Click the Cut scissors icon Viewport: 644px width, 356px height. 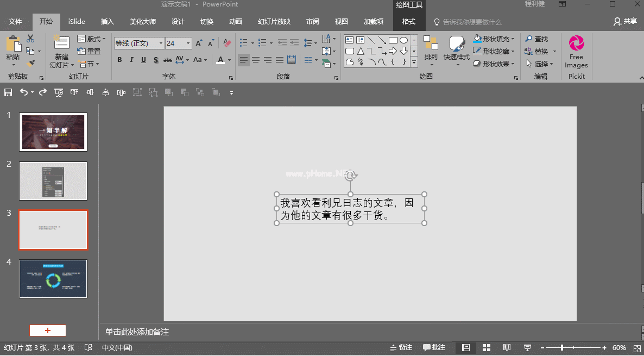[30, 39]
